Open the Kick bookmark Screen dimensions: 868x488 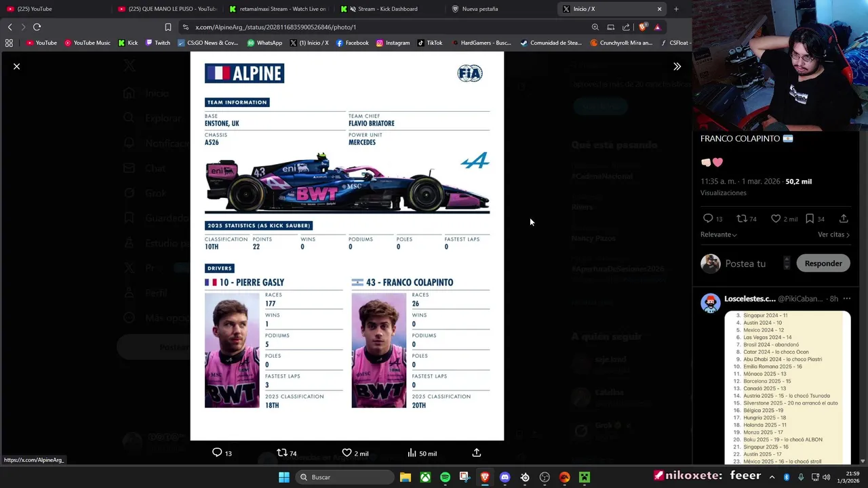[x=127, y=43]
